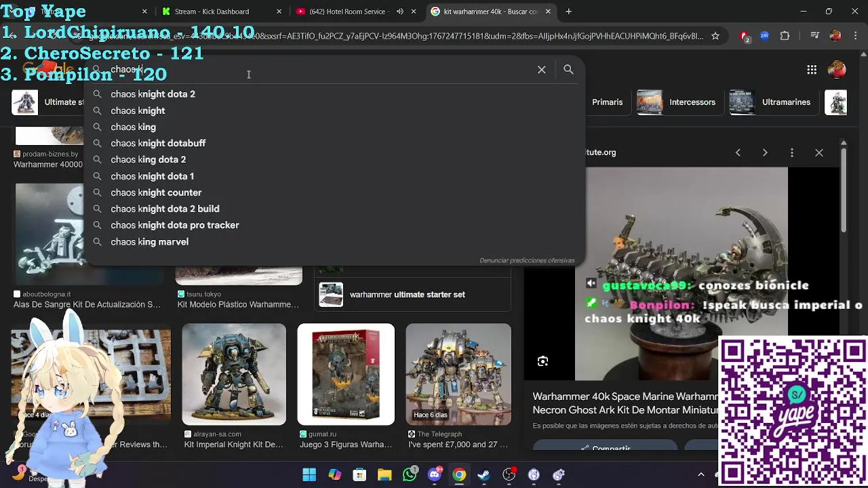Image resolution: width=868 pixels, height=488 pixels.
Task: Open the Chrome three-dot menu
Action: (854, 36)
